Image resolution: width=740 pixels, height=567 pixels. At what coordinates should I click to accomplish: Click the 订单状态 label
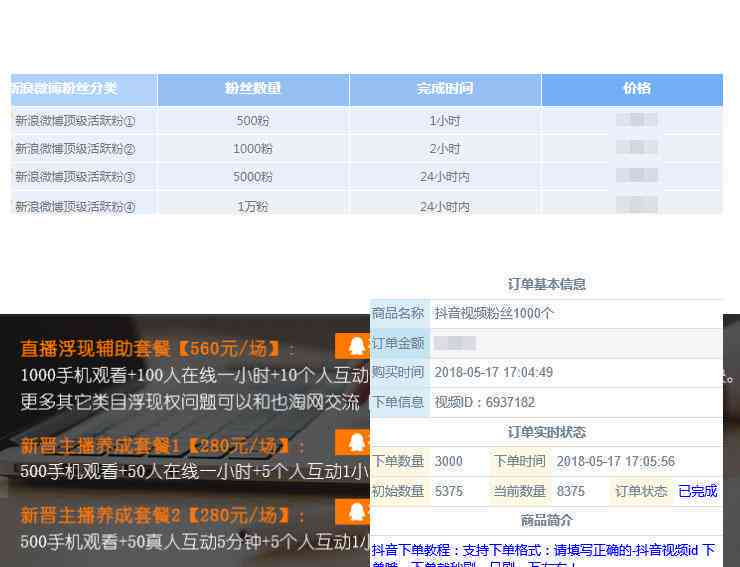click(641, 491)
